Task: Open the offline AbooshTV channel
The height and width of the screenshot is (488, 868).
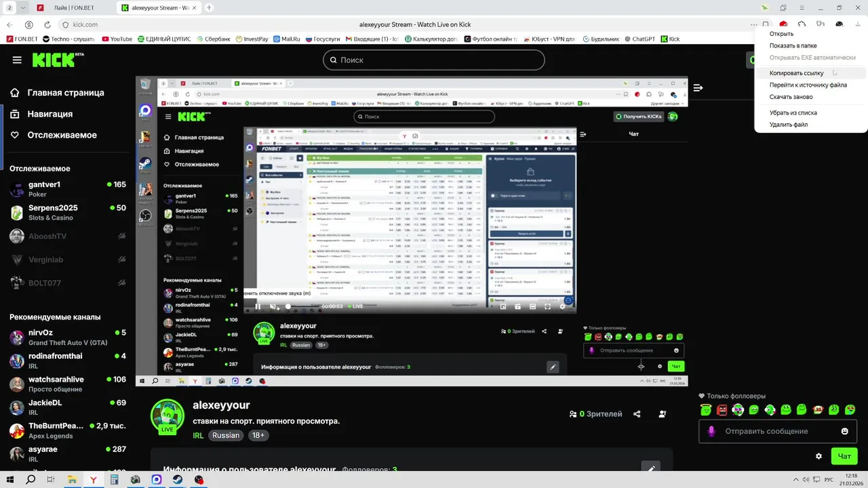Action: point(68,237)
